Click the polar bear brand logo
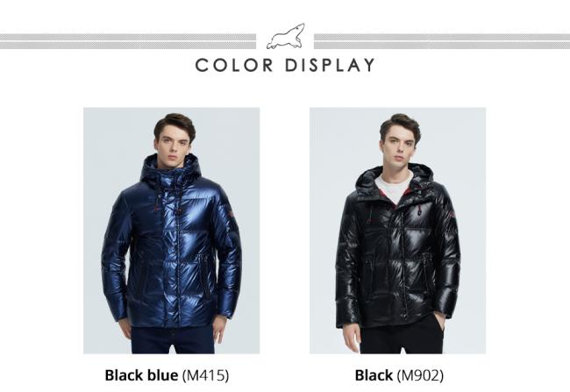Viewport: 570px width, 392px height. tap(286, 37)
